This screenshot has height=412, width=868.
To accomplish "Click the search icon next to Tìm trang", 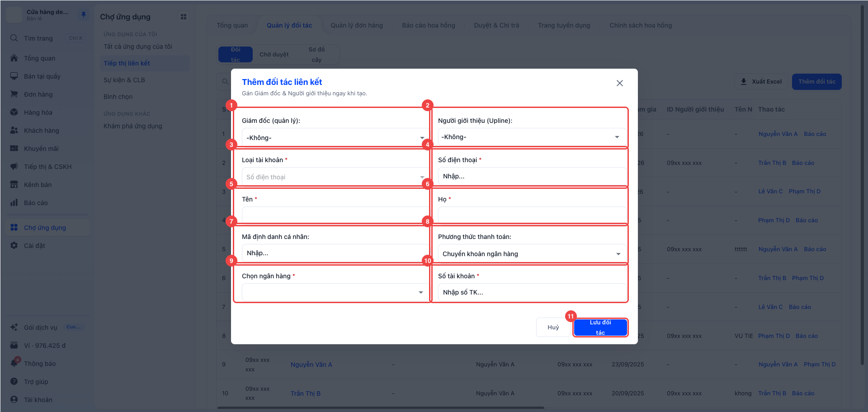I will coord(14,38).
